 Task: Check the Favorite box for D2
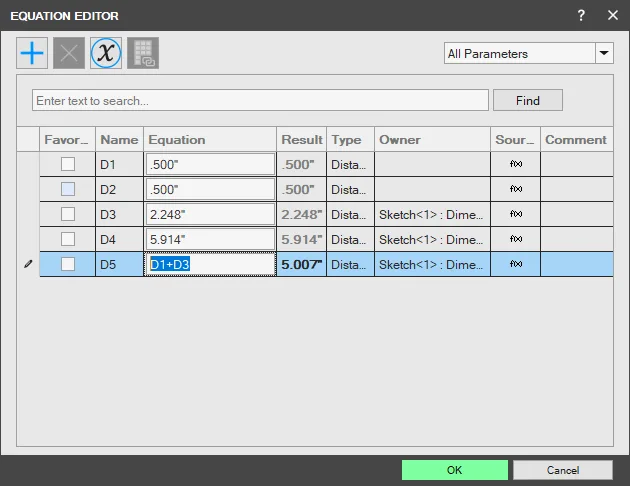[68, 189]
